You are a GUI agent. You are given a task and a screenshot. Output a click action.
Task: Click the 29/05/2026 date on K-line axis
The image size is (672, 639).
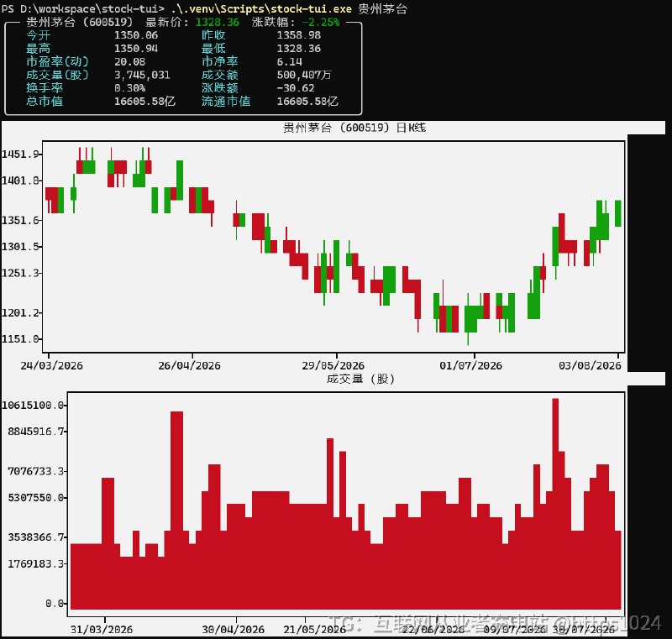[333, 366]
